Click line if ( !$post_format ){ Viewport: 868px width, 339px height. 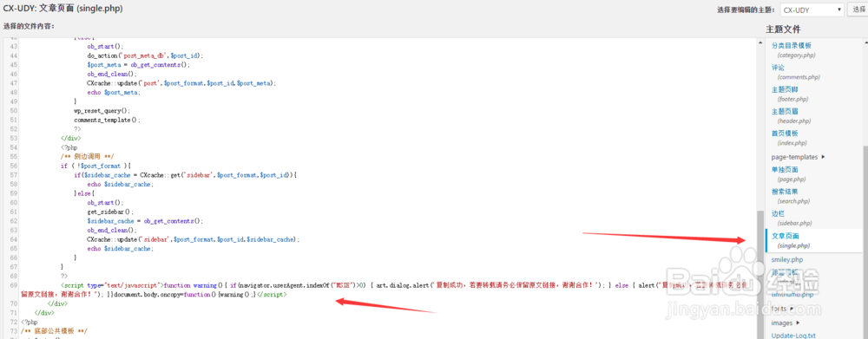point(95,166)
